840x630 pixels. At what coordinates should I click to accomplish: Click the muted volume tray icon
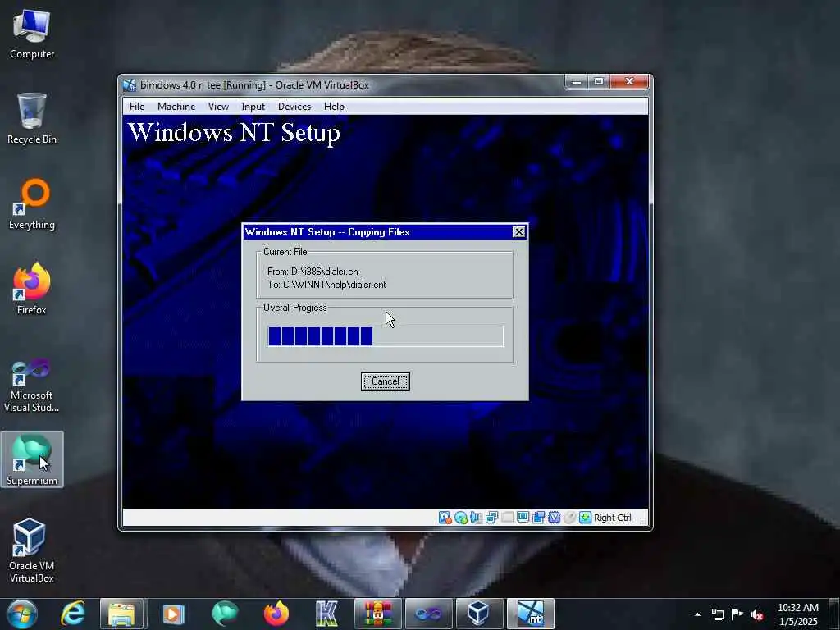point(757,614)
